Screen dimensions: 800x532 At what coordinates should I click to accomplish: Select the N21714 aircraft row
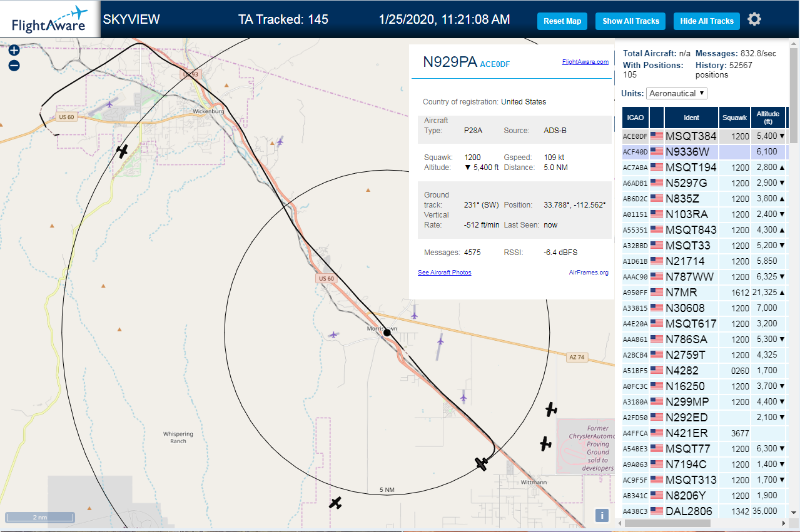(x=704, y=261)
